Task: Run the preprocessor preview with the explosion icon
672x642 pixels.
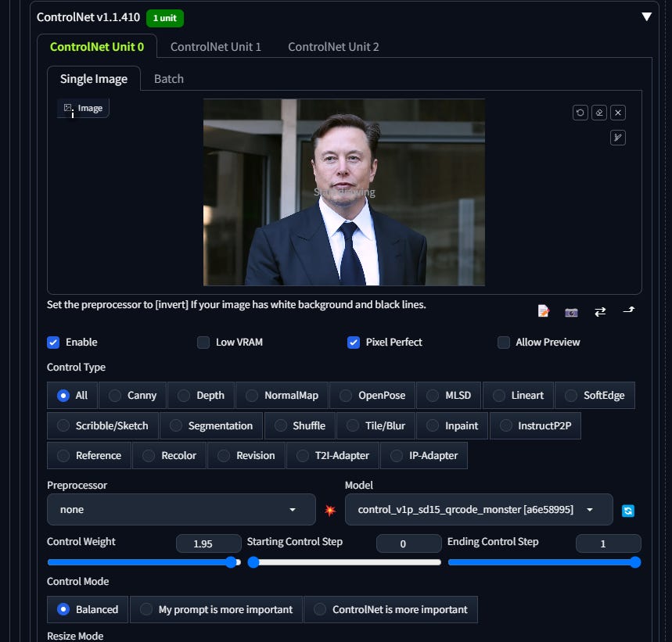Action: (330, 509)
